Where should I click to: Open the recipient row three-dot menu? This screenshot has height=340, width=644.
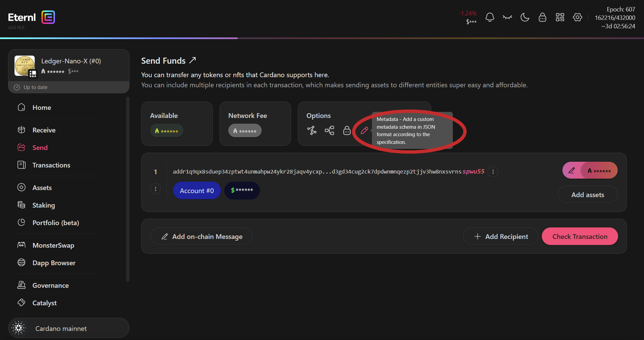(155, 189)
